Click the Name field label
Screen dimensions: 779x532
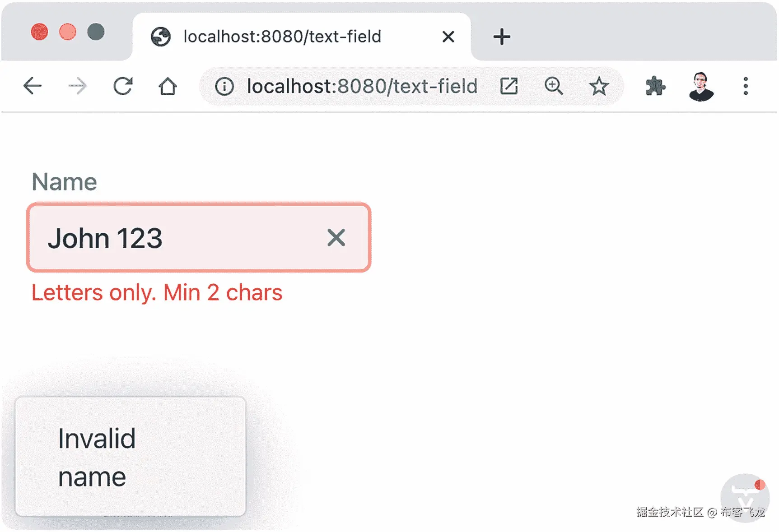[x=64, y=182]
